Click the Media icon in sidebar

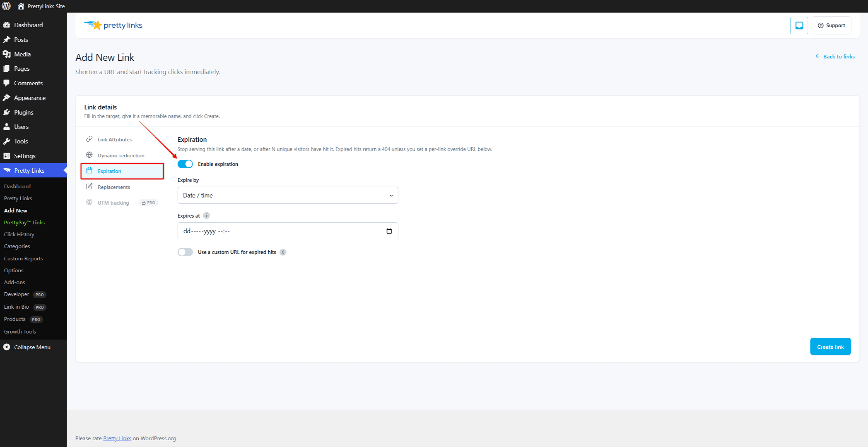click(6, 54)
